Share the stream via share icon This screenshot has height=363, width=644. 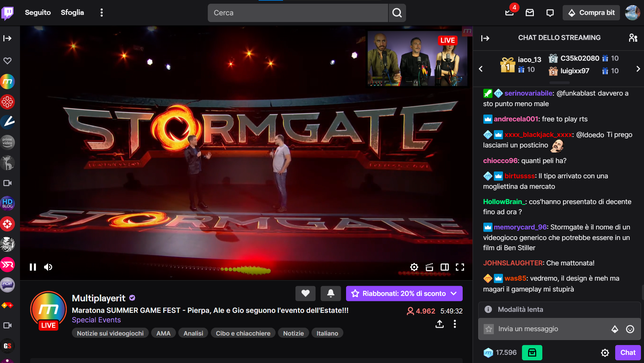tap(439, 324)
